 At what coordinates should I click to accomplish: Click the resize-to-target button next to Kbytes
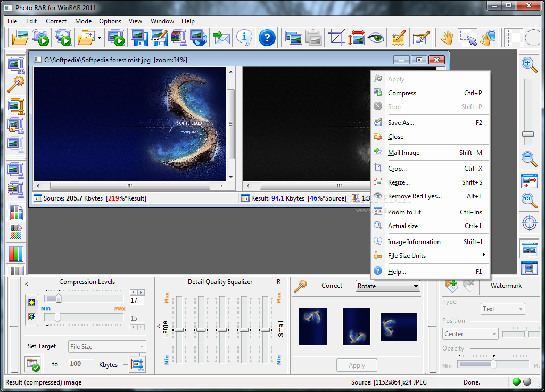coord(137,364)
